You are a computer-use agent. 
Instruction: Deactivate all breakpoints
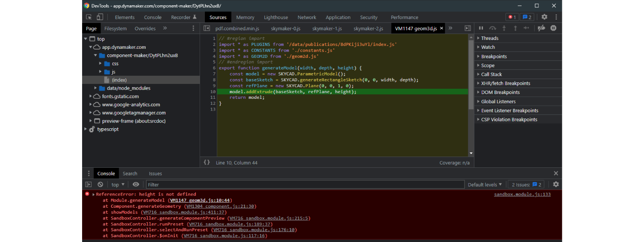[x=541, y=28]
